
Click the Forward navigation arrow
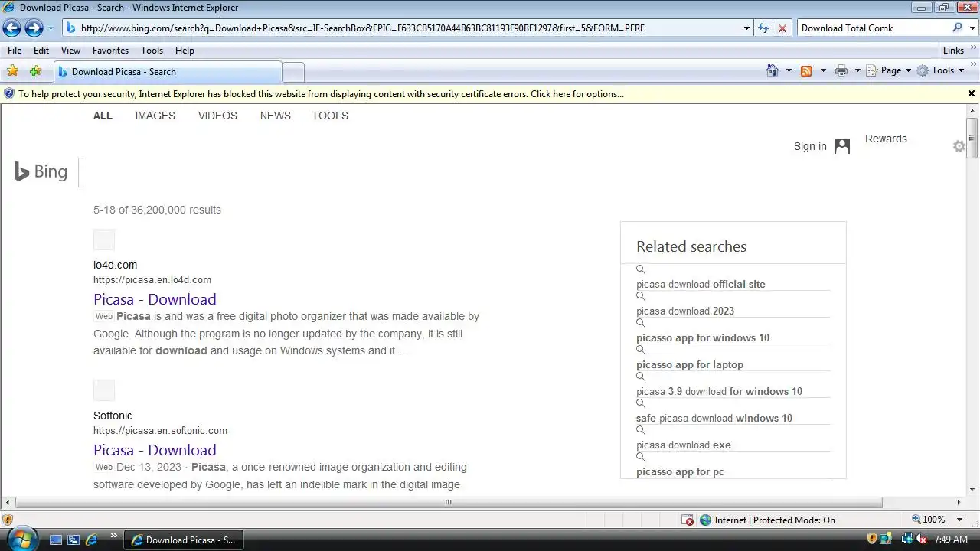tap(34, 28)
